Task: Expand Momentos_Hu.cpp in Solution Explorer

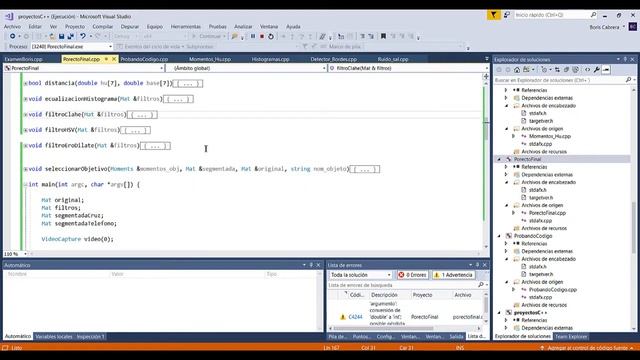Action: click(x=514, y=136)
